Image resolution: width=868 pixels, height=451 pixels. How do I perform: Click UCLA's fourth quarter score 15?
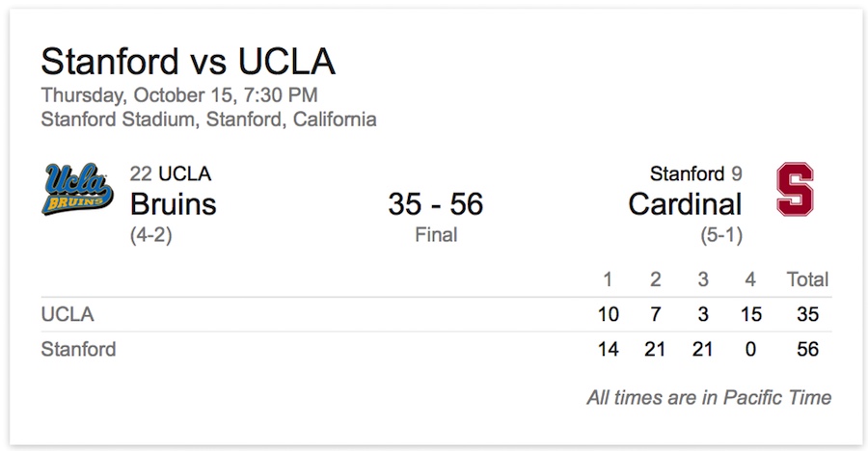[751, 314]
